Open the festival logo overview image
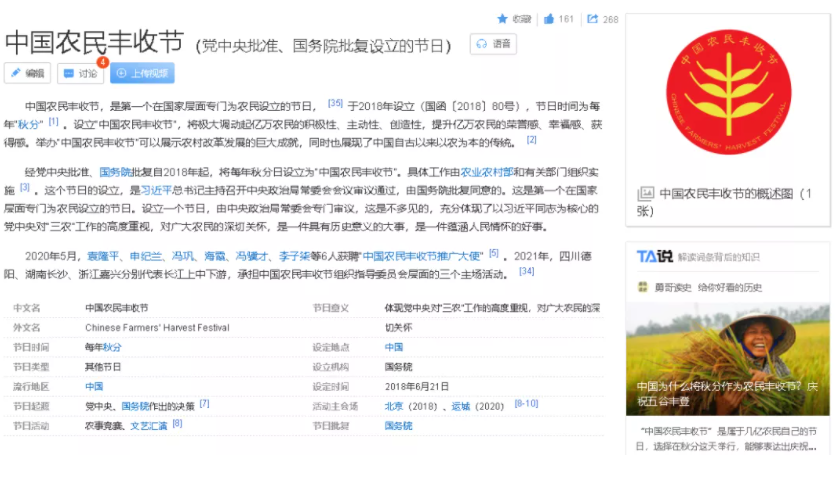Image resolution: width=840 pixels, height=481 pixels. tap(728, 92)
